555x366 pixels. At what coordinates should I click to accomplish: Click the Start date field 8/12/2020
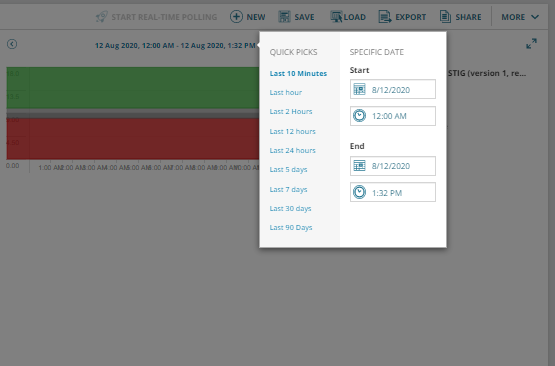(x=393, y=89)
